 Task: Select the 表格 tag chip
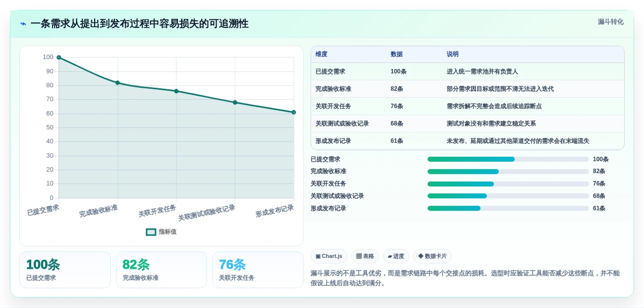pos(365,256)
